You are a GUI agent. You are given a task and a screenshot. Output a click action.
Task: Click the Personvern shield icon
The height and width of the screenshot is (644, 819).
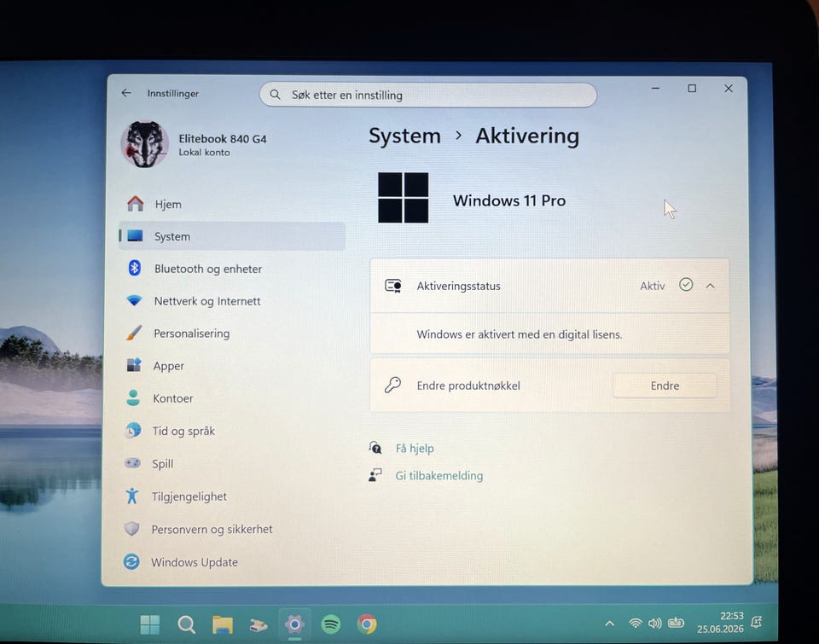coord(131,529)
